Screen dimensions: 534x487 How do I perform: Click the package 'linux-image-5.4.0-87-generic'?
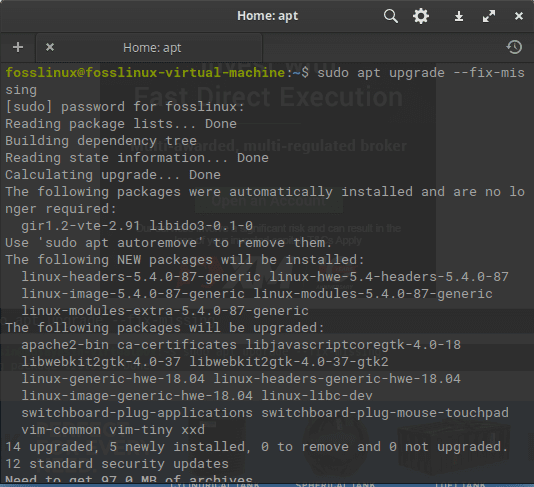[x=133, y=294]
